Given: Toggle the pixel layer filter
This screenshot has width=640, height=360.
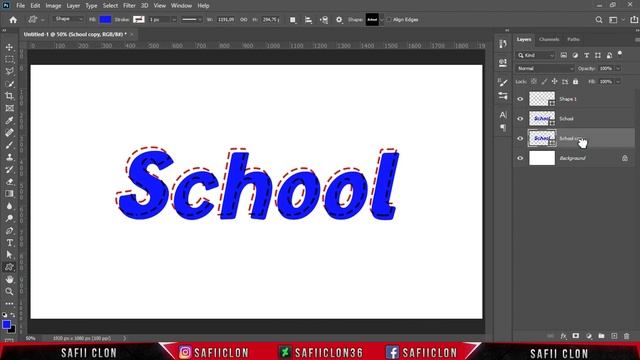Looking at the screenshot, I should click(564, 55).
